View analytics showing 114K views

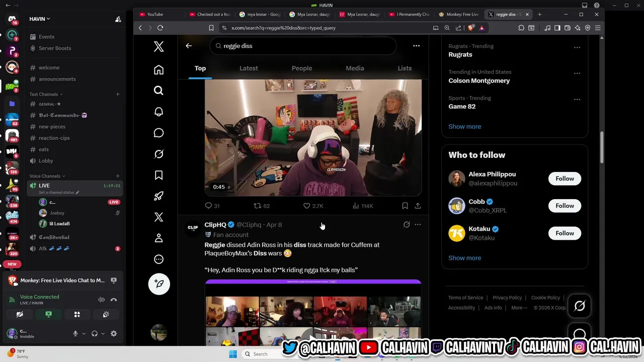363,206
